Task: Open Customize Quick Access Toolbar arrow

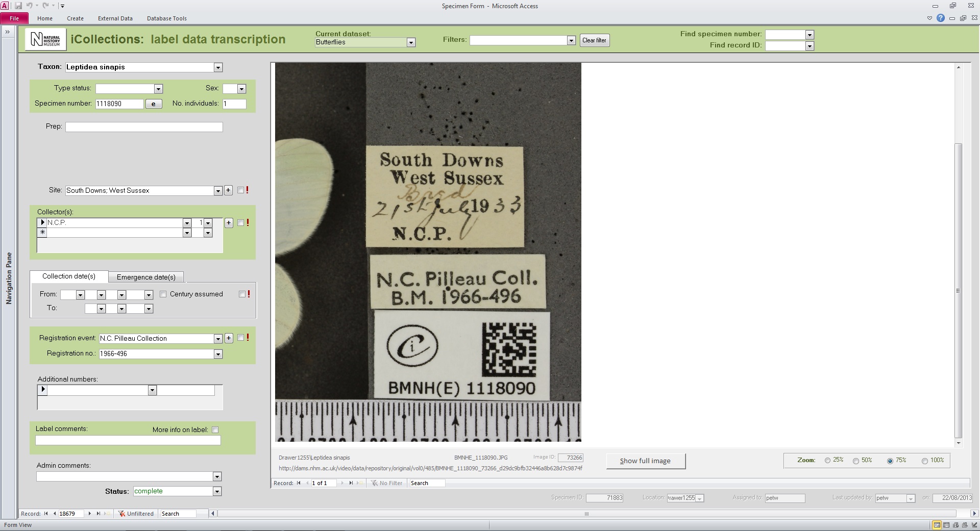Action: pyautogui.click(x=62, y=6)
